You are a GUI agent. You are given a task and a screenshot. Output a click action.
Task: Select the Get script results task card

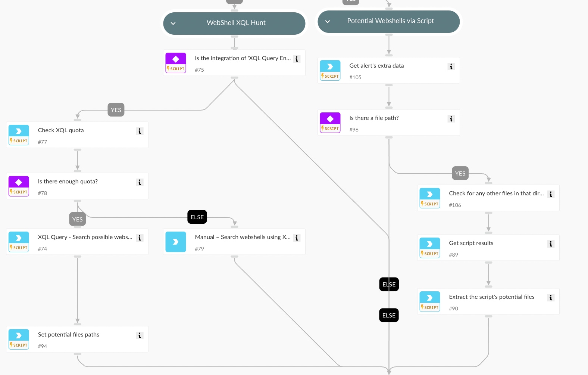pos(488,248)
